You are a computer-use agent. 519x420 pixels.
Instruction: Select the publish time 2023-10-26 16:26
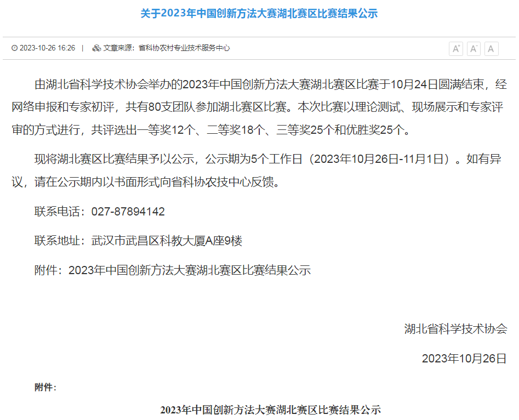[x=47, y=48]
